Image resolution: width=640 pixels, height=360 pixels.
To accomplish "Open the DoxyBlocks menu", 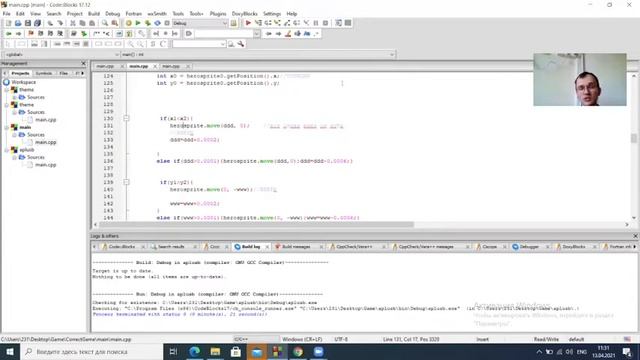I will pos(244,13).
